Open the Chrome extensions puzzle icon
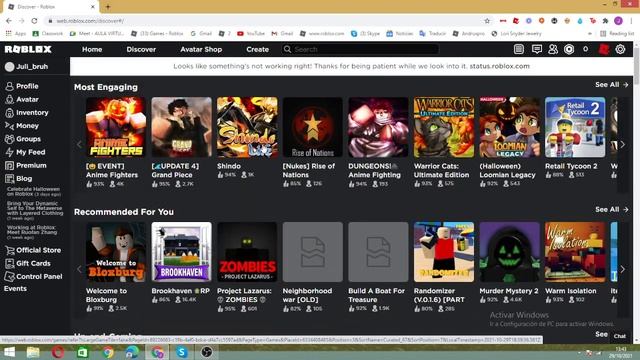 605,21
